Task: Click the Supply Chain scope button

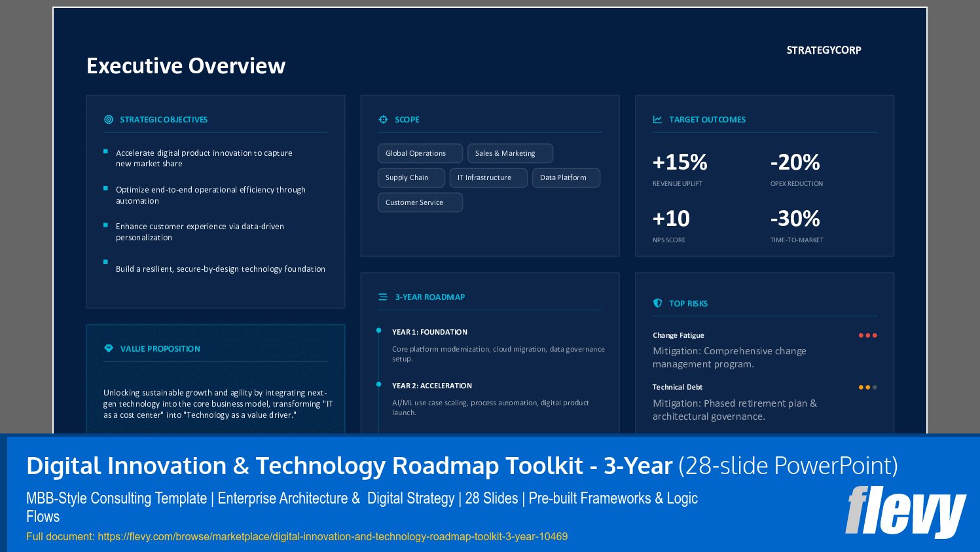Action: [x=410, y=177]
